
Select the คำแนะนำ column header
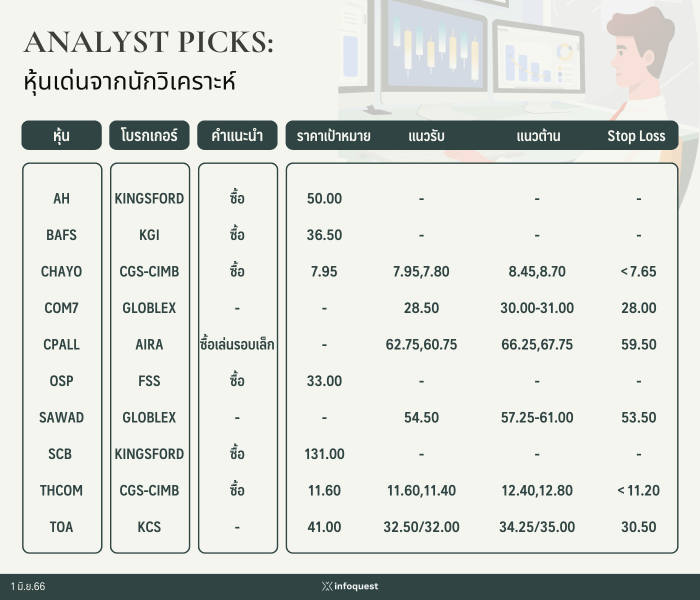pyautogui.click(x=237, y=135)
